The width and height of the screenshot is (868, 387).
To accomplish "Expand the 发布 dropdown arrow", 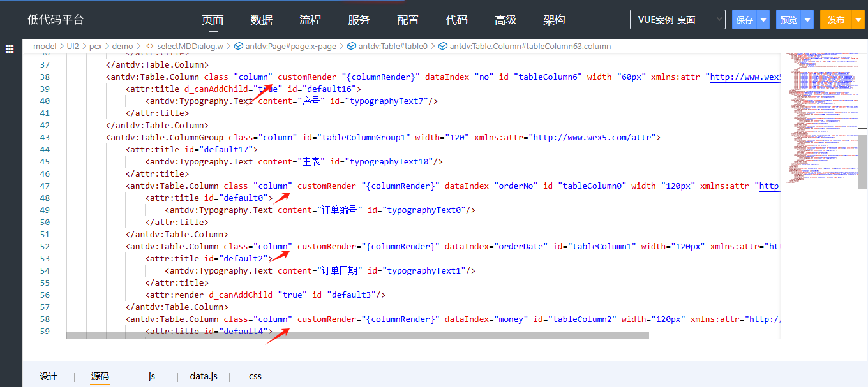I will (x=858, y=20).
